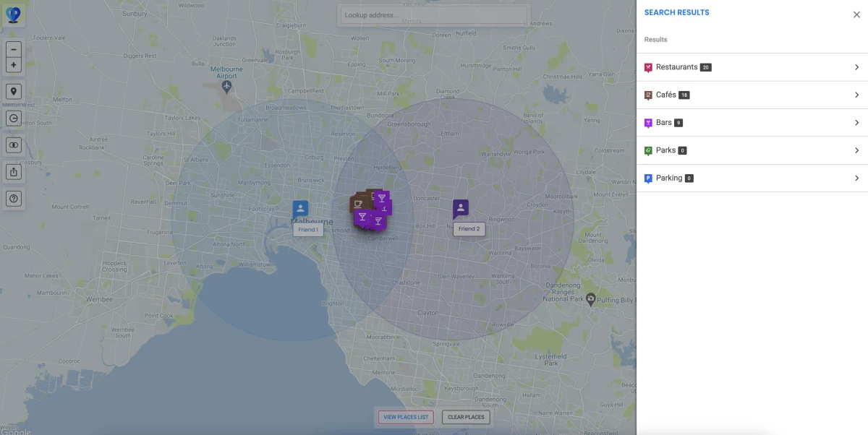The image size is (868, 435).
Task: Click the Camberwell suburb label on map
Action: pyautogui.click(x=383, y=238)
